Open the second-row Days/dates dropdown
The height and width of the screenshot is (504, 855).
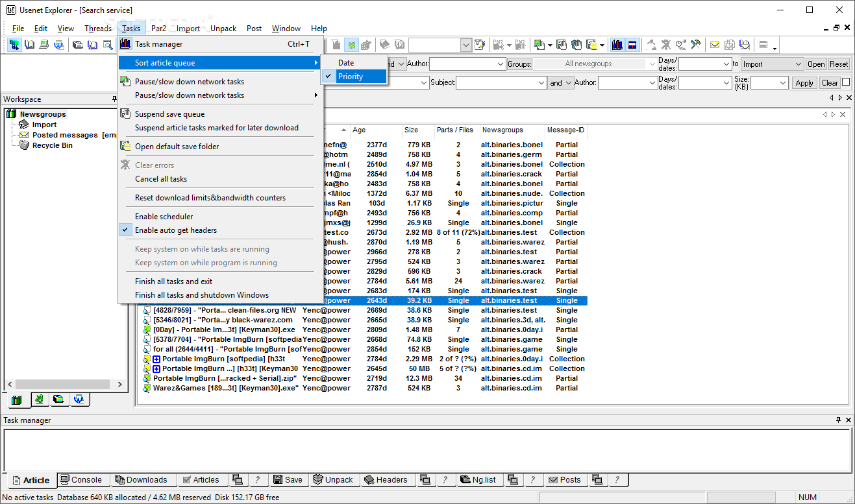click(726, 82)
